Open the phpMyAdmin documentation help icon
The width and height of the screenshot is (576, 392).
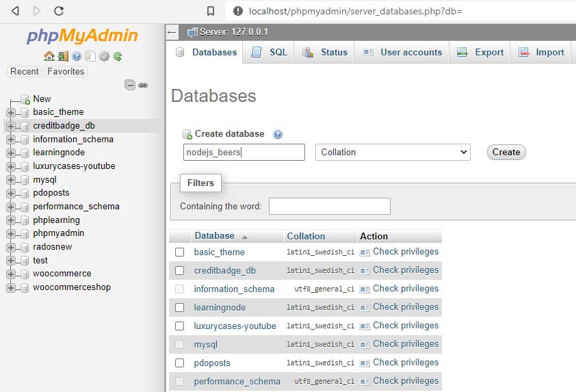click(x=77, y=56)
